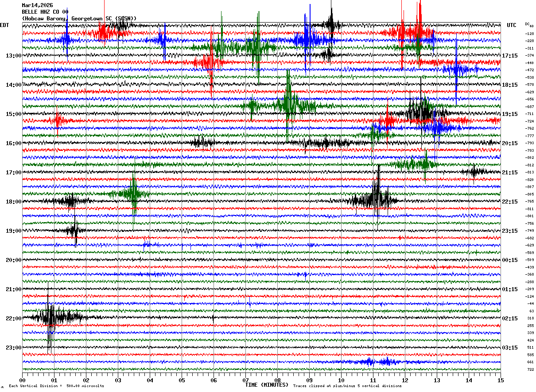Click the DC offset value 318

(x=530, y=318)
